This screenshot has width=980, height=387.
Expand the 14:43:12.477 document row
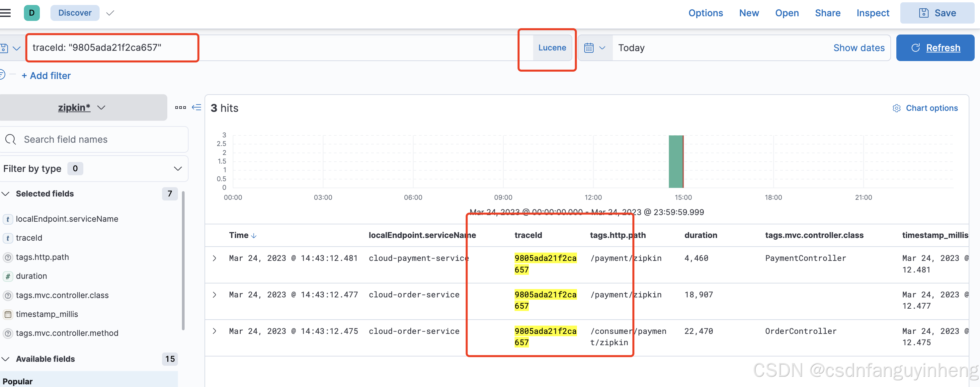214,295
